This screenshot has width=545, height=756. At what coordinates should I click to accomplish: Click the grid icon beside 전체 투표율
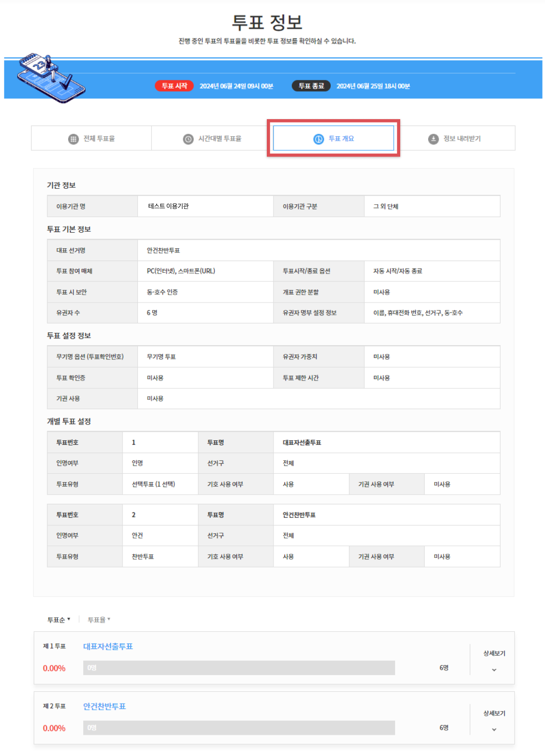pyautogui.click(x=73, y=139)
